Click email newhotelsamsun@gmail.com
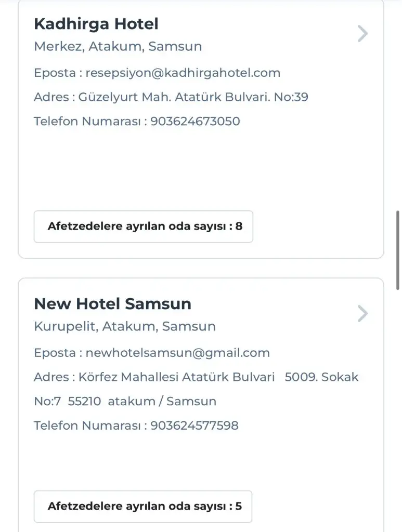 [x=177, y=353]
